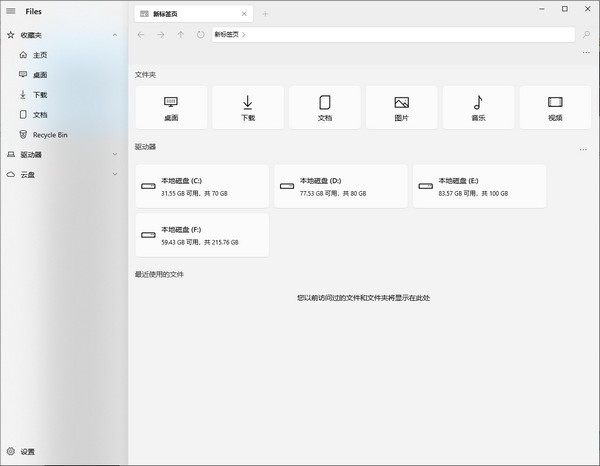600x466 pixels.
Task: Open 设置 at the sidebar bottom
Action: pos(27,452)
